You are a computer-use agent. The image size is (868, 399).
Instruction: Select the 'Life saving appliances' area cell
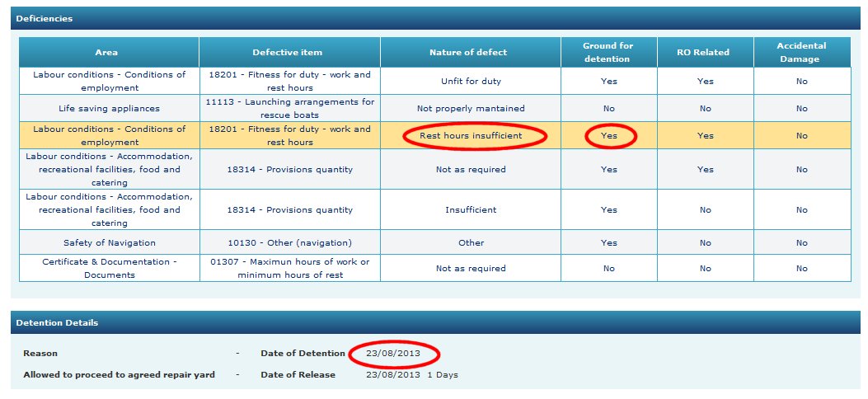tap(110, 109)
